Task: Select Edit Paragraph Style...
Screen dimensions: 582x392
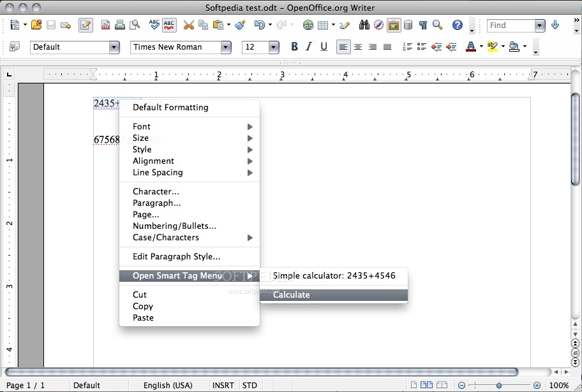Action: pyautogui.click(x=190, y=257)
